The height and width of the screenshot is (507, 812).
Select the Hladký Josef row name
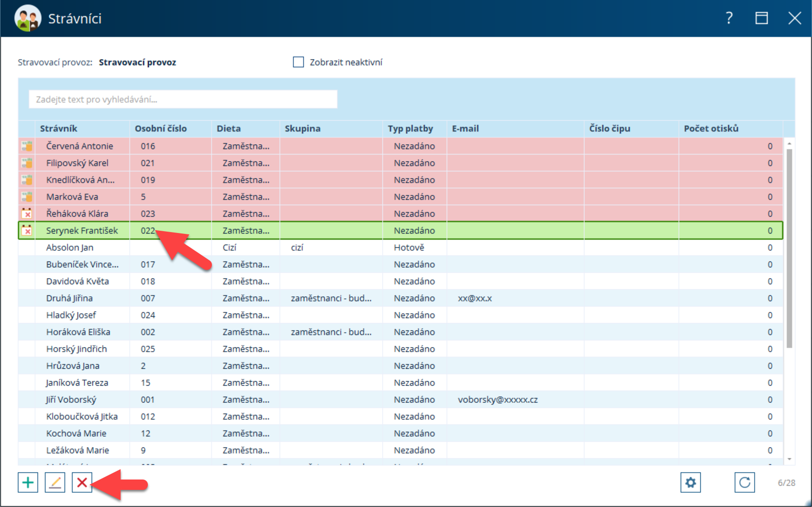coord(71,315)
